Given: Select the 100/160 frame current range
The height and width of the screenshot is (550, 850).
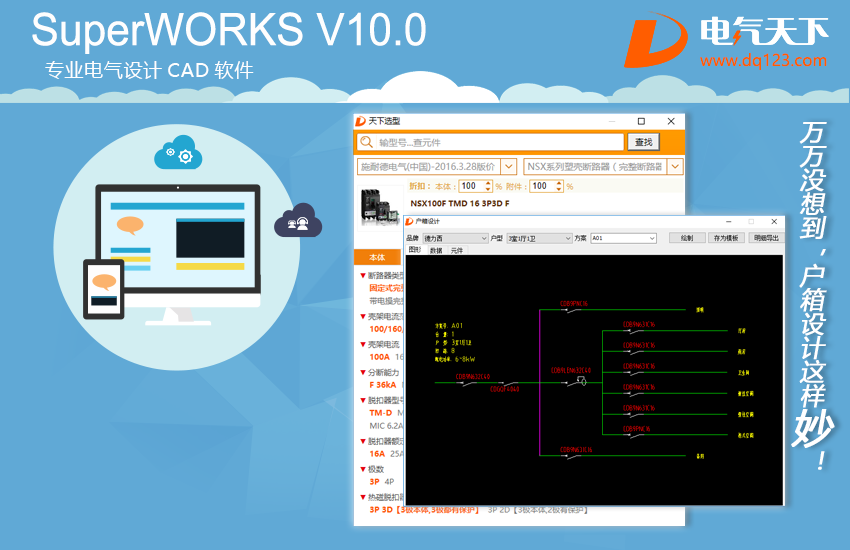Looking at the screenshot, I should [386, 329].
